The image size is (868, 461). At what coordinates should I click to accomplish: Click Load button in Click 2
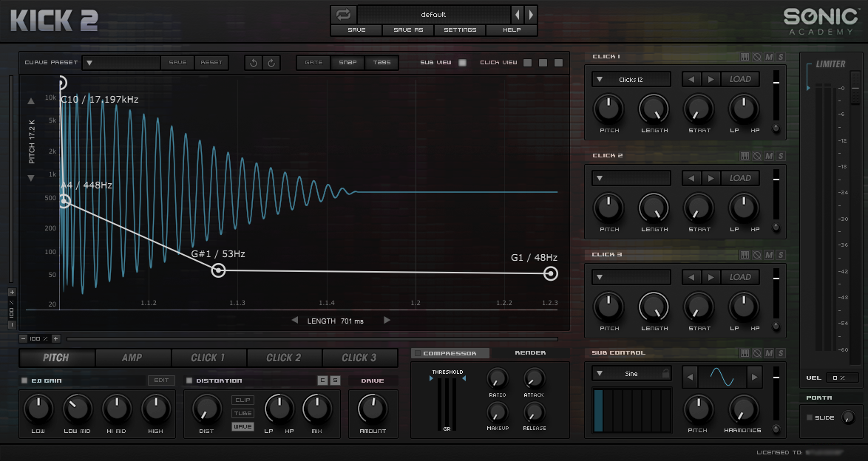pos(740,178)
